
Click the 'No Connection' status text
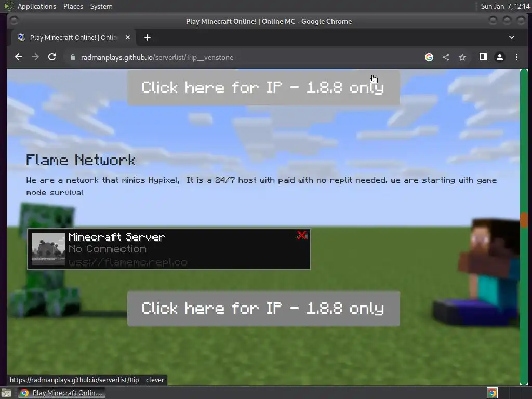[x=107, y=249]
